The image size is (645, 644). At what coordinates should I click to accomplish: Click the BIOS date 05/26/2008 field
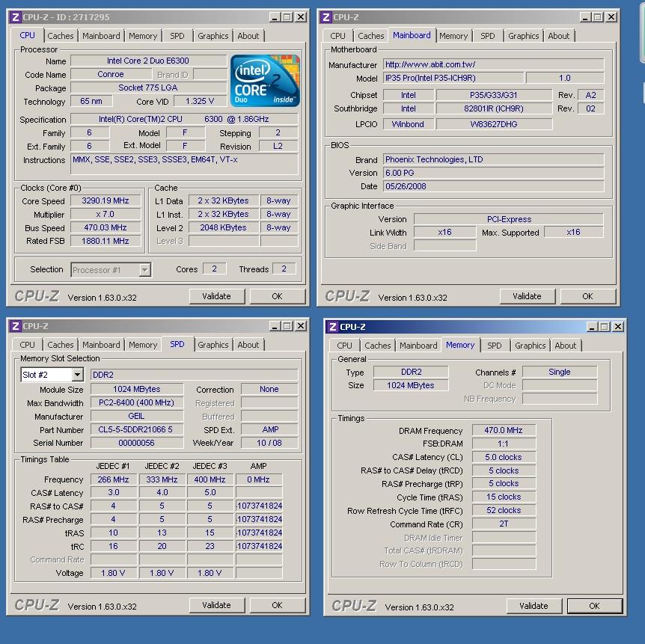coord(494,186)
